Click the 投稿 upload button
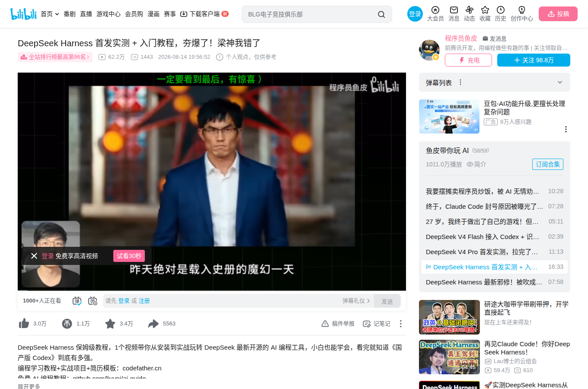588x389 pixels. click(558, 14)
